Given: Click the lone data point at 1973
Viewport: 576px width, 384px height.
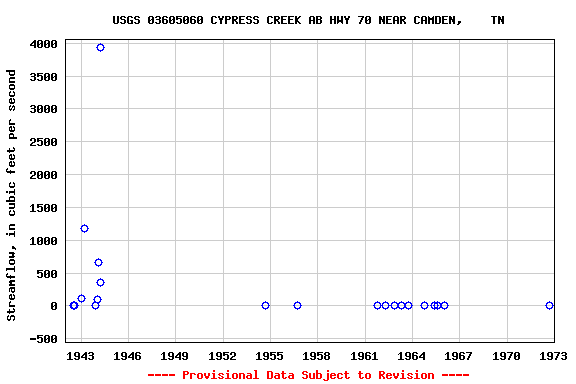Looking at the screenshot, I should click(549, 305).
